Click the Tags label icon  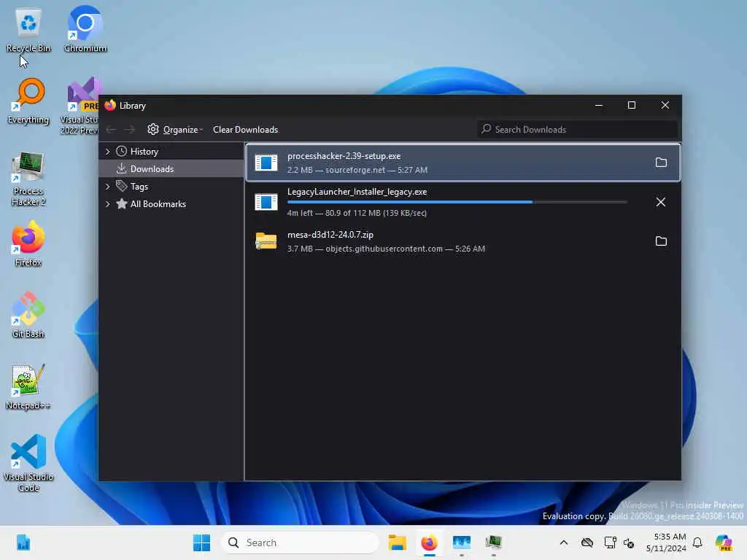tap(122, 186)
